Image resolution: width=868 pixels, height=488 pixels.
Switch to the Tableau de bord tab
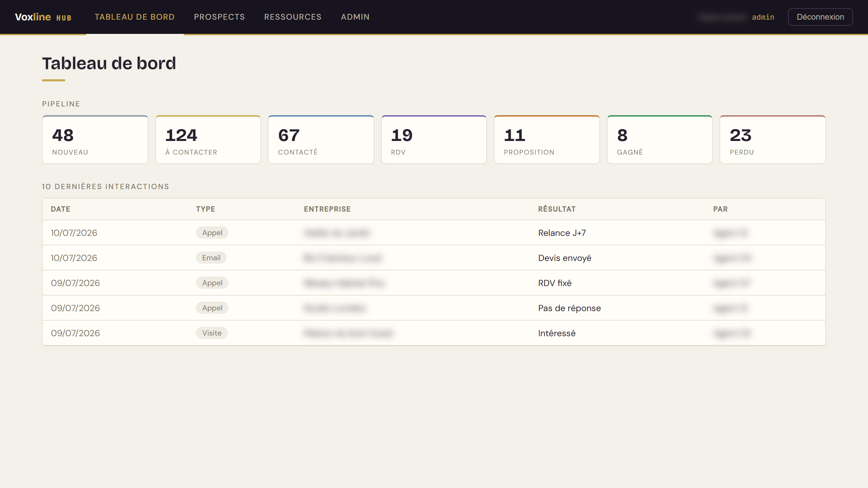pyautogui.click(x=135, y=17)
